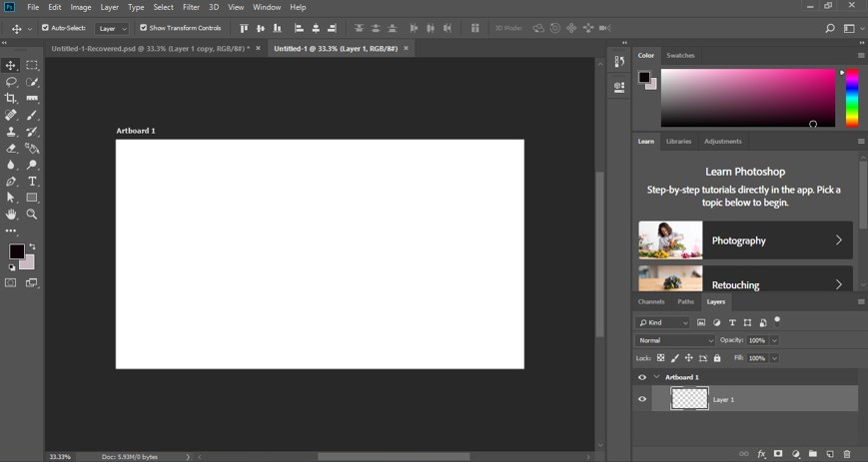Toggle the Auto-Select checkbox

pyautogui.click(x=45, y=28)
